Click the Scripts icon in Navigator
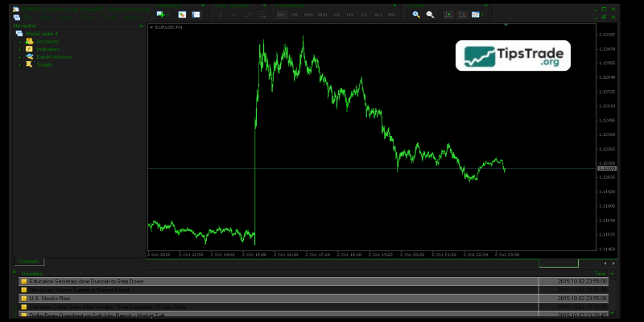This screenshot has height=322, width=644. tap(29, 65)
